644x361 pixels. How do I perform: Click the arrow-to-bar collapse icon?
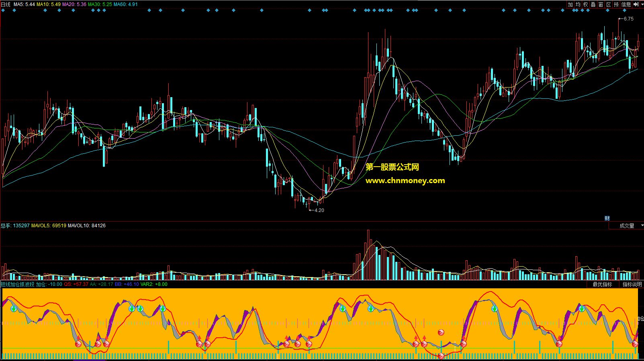point(636,4)
